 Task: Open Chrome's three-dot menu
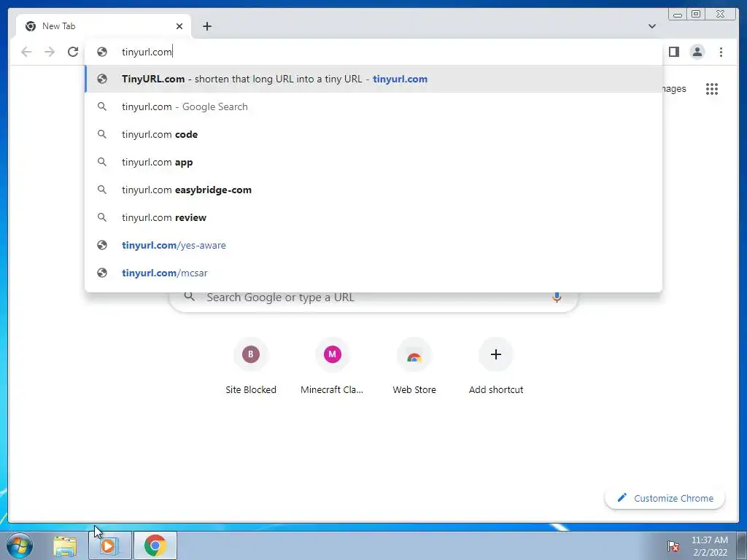click(x=721, y=52)
